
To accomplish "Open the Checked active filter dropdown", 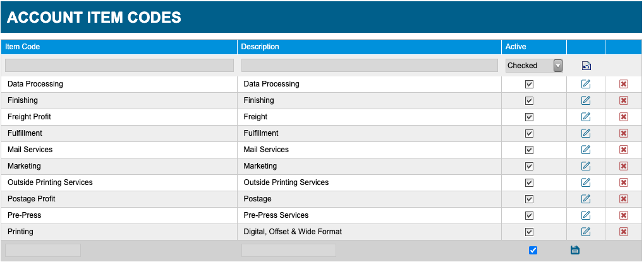I will pos(534,66).
